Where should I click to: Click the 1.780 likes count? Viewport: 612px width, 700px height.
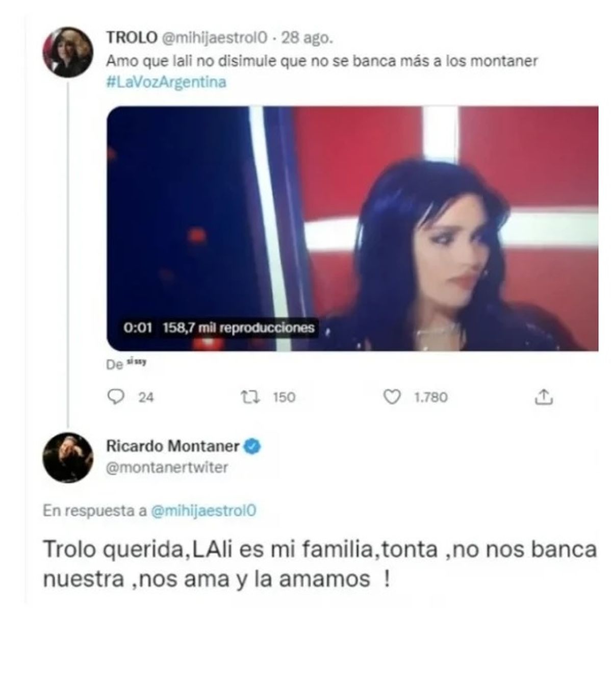pos(431,397)
